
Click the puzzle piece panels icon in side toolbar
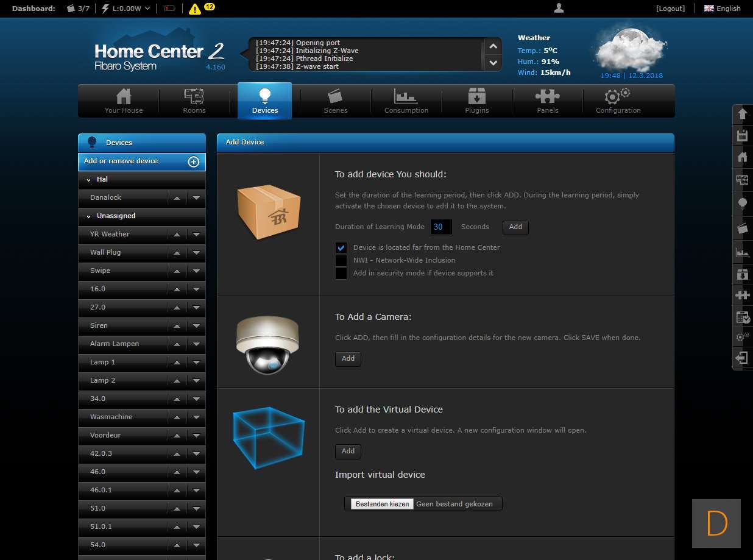tap(742, 296)
